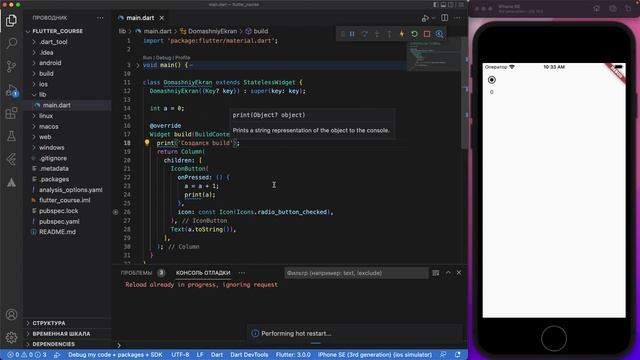Select the main.dart editor tab
The width and height of the screenshot is (640, 360).
point(140,18)
